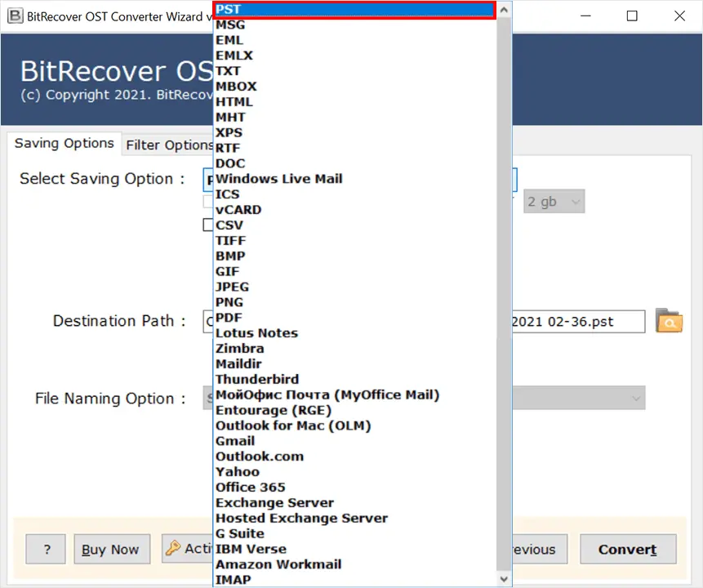Browse for destination folder using the search icon
This screenshot has height=588, width=703.
pos(670,321)
